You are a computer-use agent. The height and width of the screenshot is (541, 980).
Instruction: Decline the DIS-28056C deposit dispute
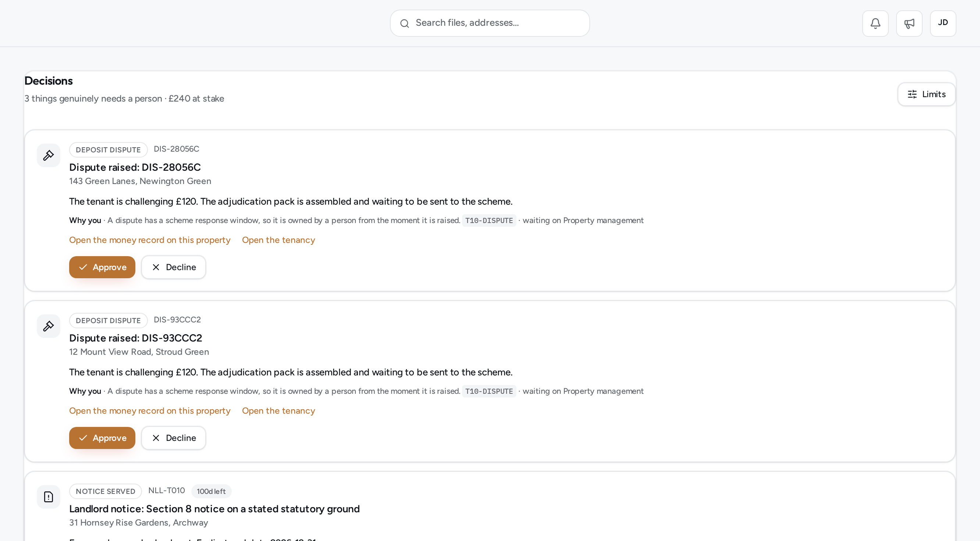[174, 267]
